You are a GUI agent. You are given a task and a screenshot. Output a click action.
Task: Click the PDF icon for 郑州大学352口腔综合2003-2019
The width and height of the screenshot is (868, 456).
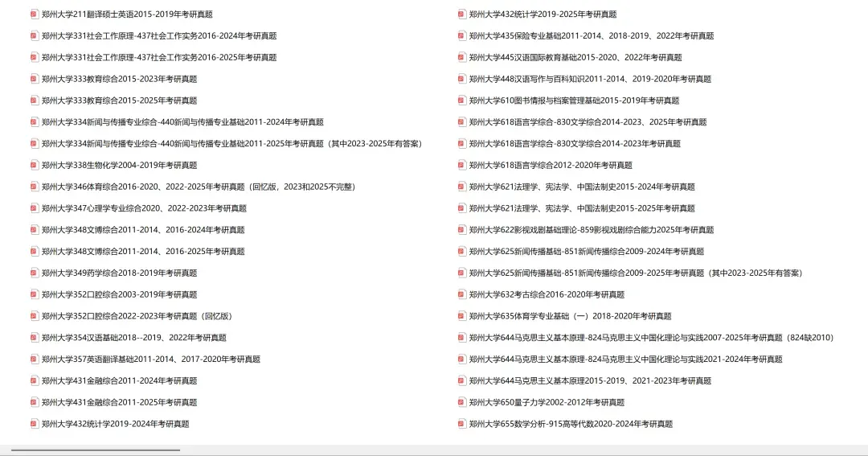click(35, 295)
